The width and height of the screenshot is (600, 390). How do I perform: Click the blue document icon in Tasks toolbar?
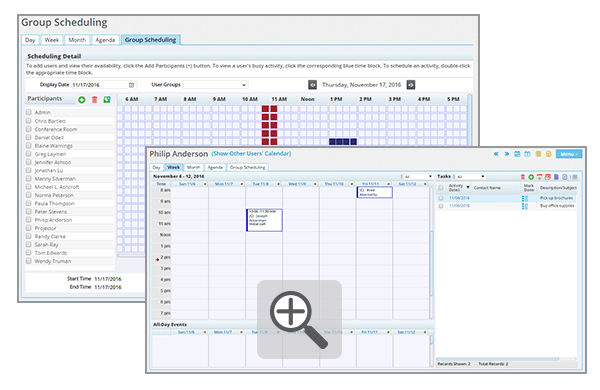(x=556, y=177)
